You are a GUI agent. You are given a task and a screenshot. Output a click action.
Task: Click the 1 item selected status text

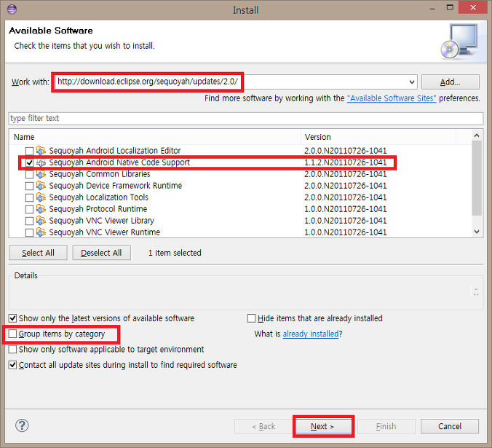(175, 253)
